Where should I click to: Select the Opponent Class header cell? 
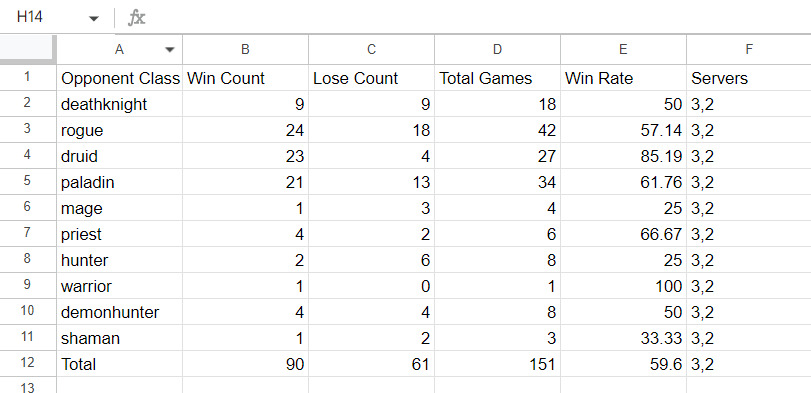click(119, 78)
